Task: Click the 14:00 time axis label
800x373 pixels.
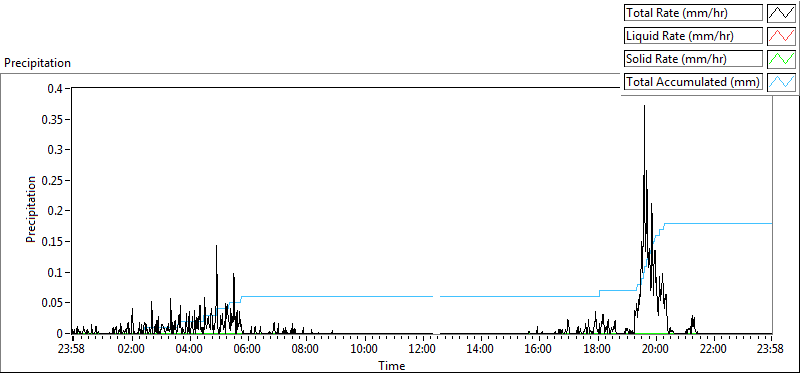Action: (480, 350)
